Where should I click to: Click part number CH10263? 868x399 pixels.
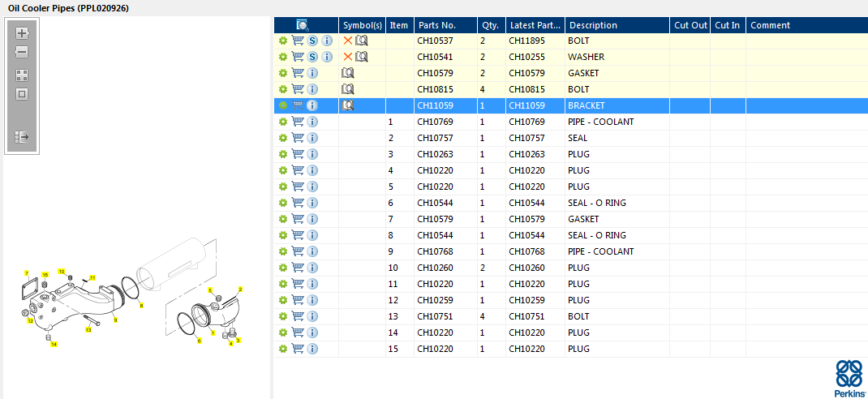point(435,154)
